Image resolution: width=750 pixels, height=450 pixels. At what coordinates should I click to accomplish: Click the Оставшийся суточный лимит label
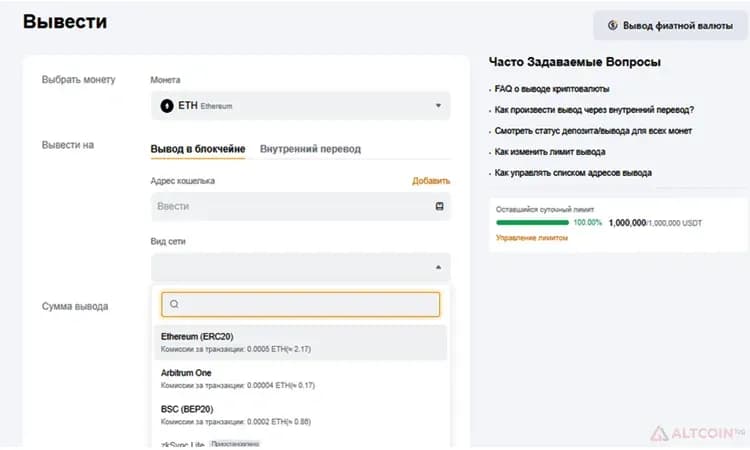tap(545, 209)
